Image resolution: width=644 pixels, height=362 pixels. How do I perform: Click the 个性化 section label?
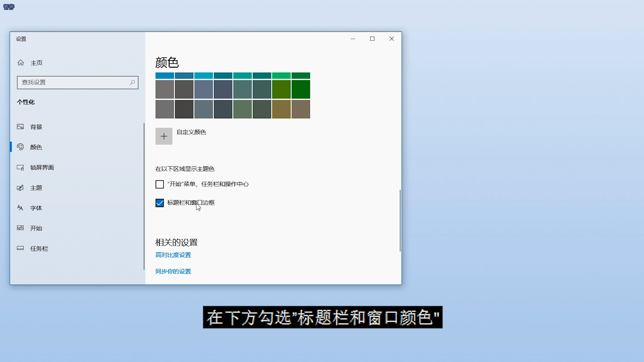pos(26,102)
